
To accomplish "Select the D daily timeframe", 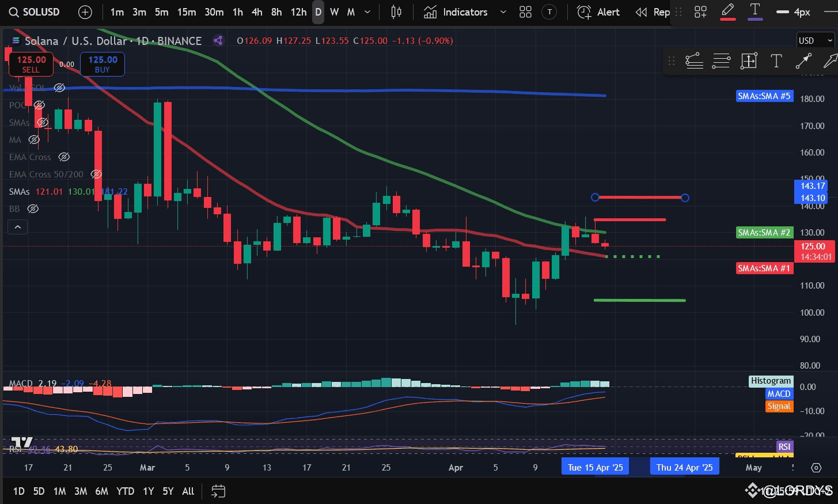I will point(318,12).
